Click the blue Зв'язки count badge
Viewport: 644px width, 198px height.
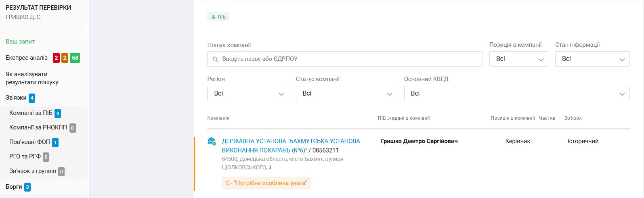click(32, 98)
